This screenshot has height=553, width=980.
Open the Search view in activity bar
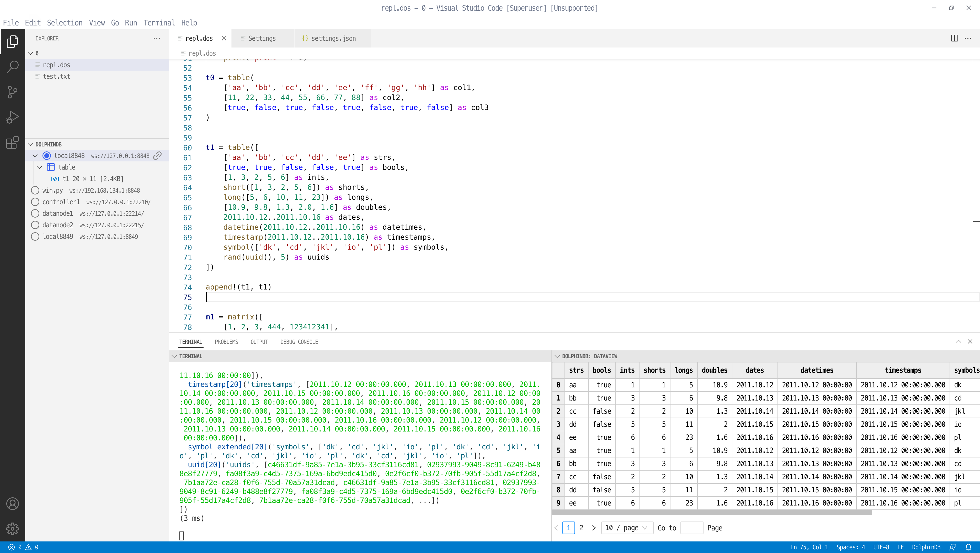pos(13,67)
